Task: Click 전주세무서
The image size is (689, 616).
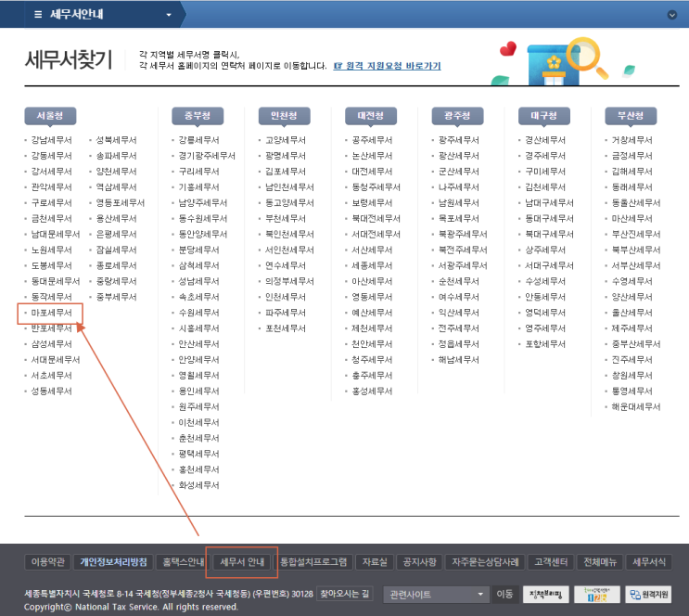Action: pyautogui.click(x=459, y=328)
